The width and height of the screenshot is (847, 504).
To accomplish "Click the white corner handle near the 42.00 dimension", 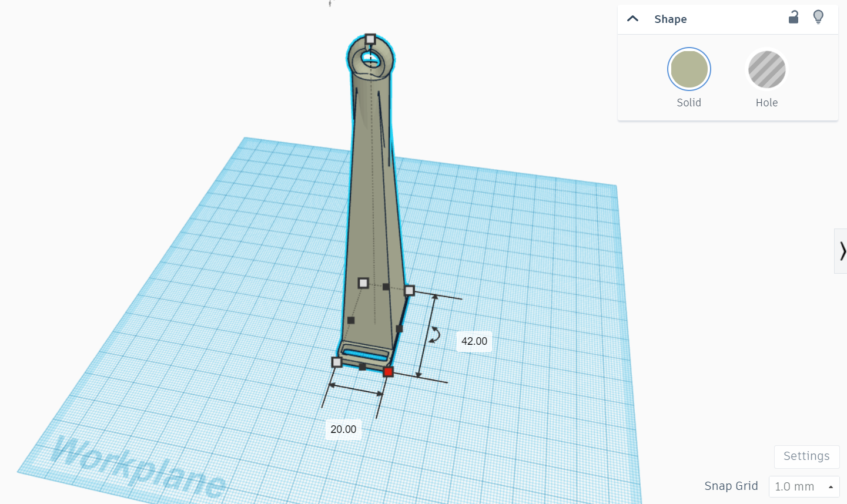I will [410, 290].
